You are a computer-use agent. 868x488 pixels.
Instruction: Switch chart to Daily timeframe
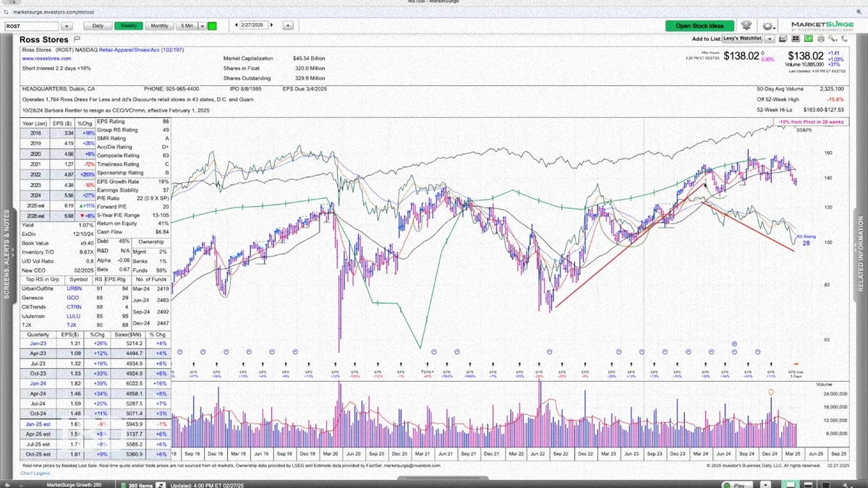coord(98,25)
